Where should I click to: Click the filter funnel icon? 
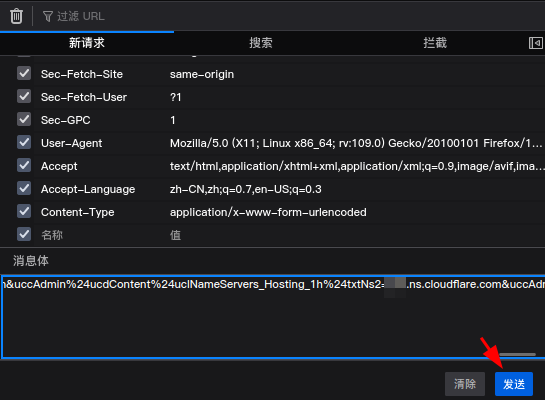pyautogui.click(x=48, y=16)
